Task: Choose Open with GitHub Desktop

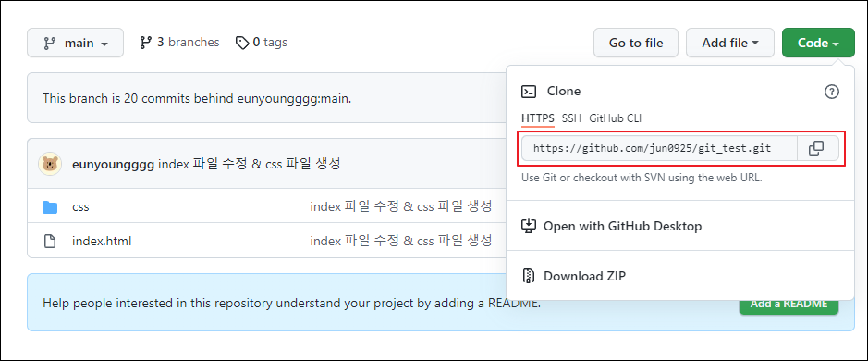Action: click(x=612, y=226)
